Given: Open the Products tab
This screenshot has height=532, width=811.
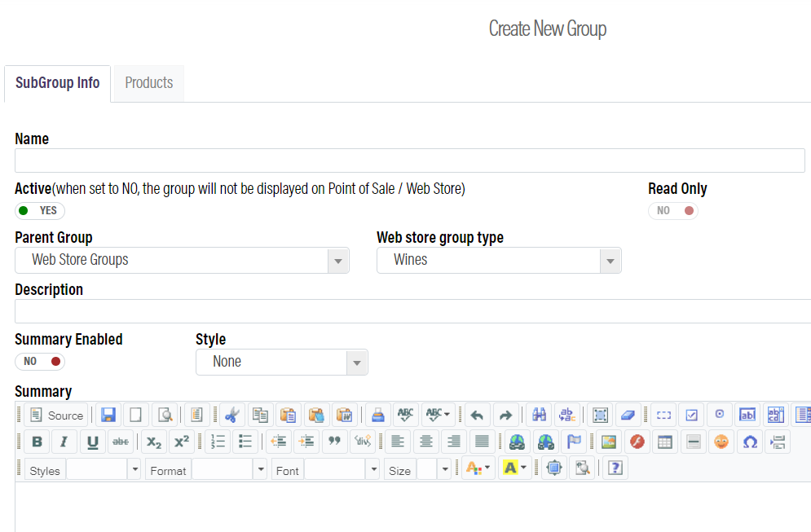Looking at the screenshot, I should [149, 83].
